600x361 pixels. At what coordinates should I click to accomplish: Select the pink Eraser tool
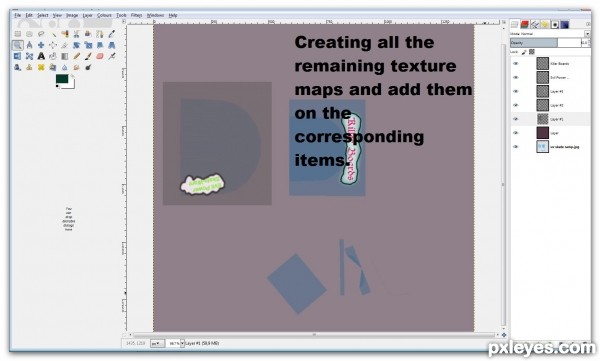click(99, 56)
